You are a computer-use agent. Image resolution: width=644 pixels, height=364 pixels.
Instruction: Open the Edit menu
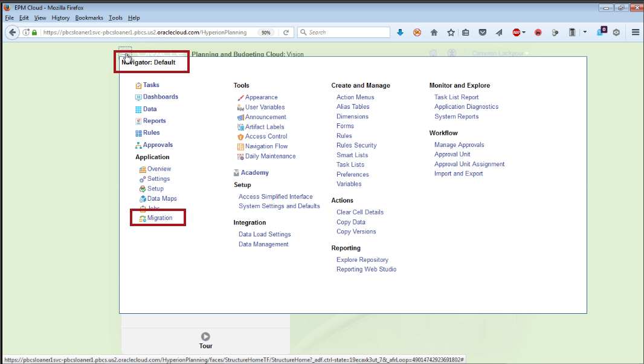coord(24,18)
